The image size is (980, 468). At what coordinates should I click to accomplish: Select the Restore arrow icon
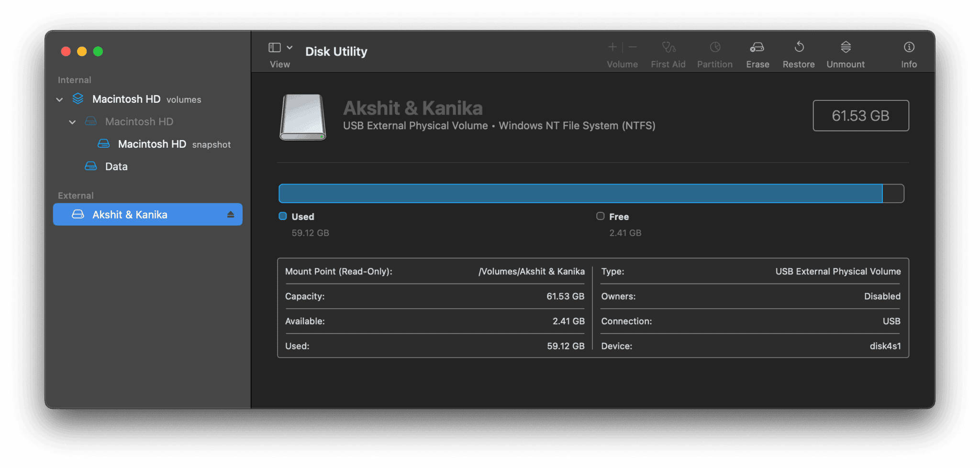coord(799,47)
